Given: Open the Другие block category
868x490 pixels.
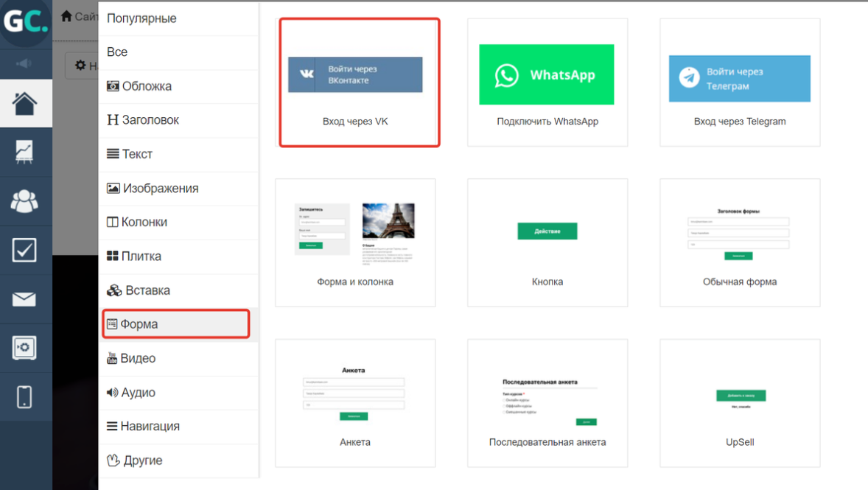Looking at the screenshot, I should point(178,461).
